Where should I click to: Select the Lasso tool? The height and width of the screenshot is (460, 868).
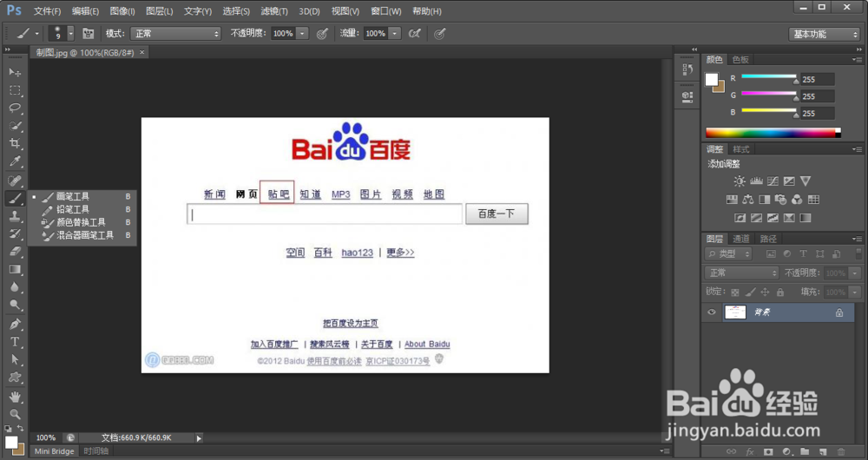pos(15,108)
